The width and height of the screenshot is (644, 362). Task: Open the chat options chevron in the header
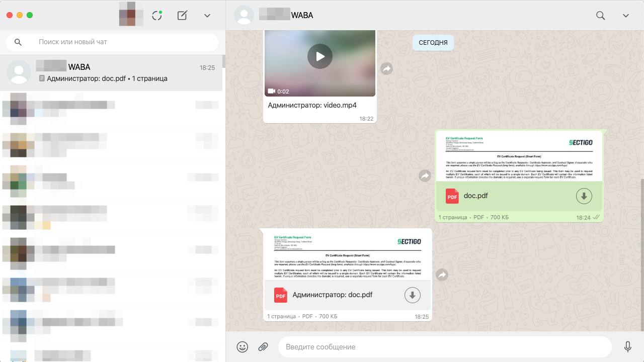626,16
